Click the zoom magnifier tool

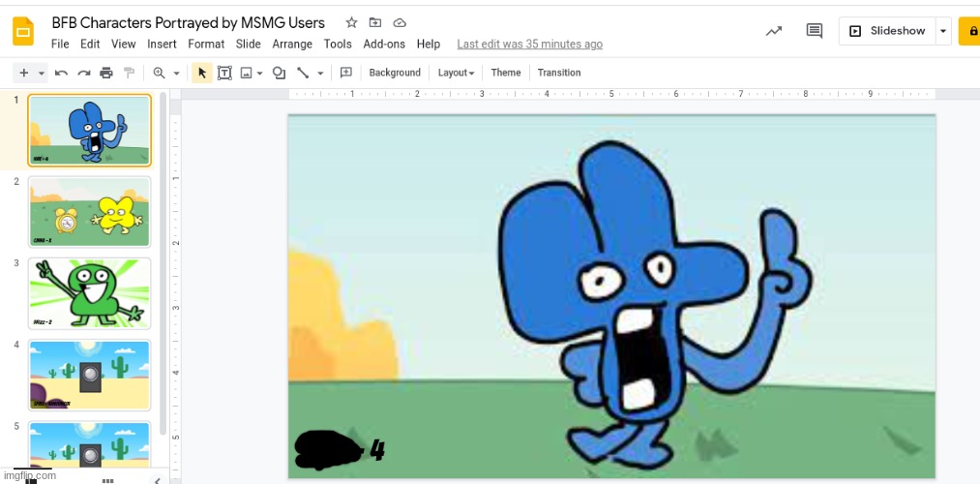pos(159,74)
